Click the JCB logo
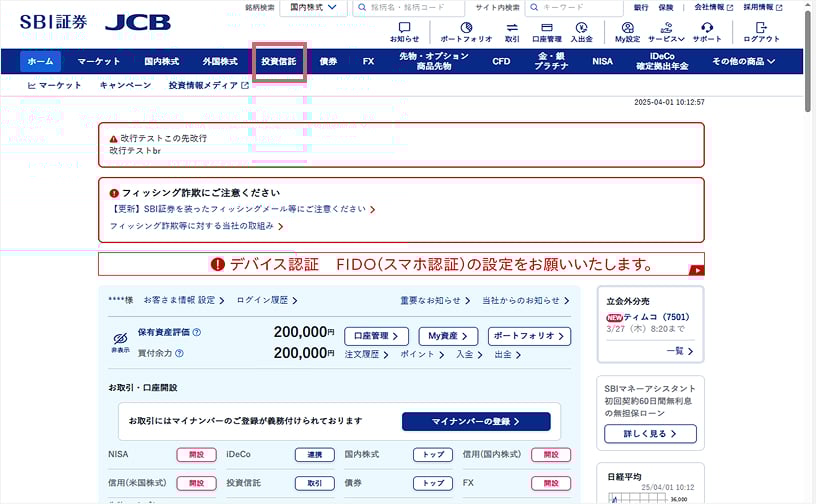 tap(138, 22)
